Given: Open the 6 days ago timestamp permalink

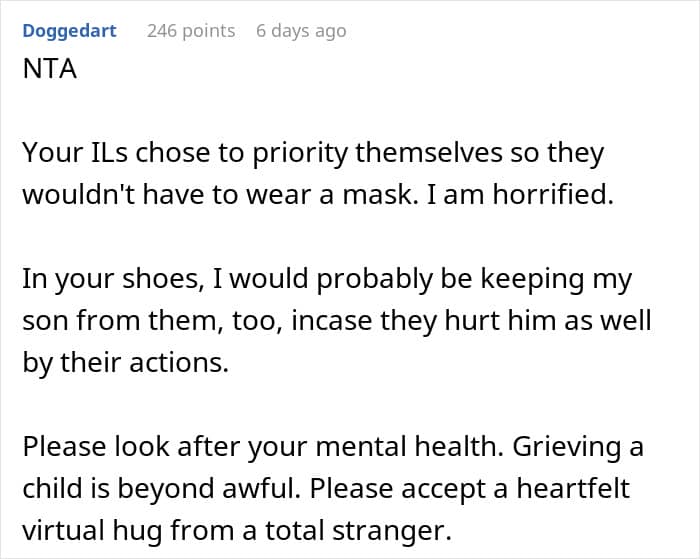Looking at the screenshot, I should pyautogui.click(x=301, y=31).
